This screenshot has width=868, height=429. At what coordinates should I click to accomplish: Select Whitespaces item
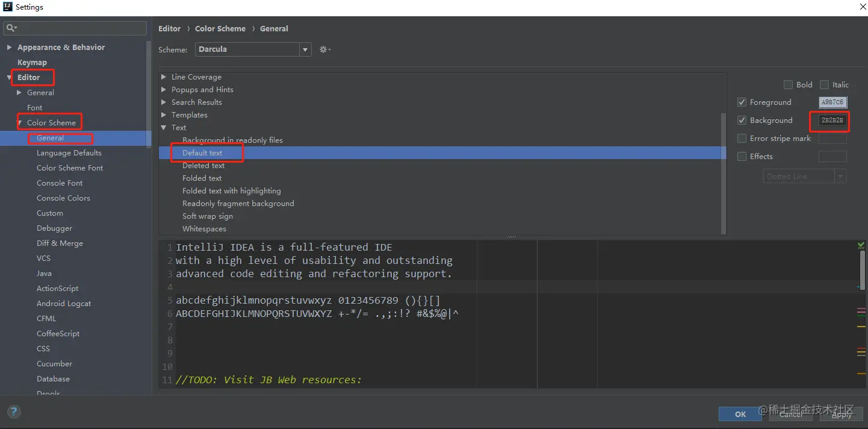(205, 229)
